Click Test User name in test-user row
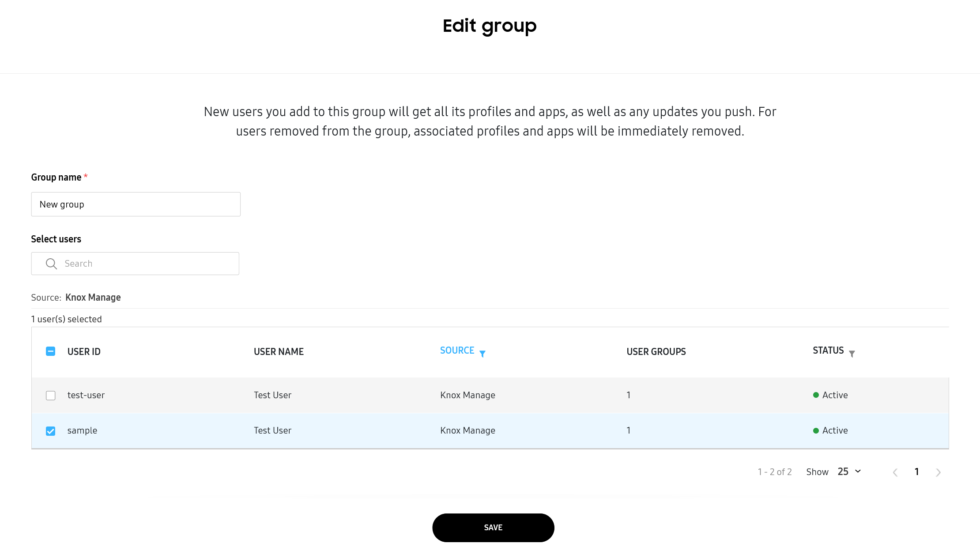Screen dimensions: 980x551 tap(272, 395)
